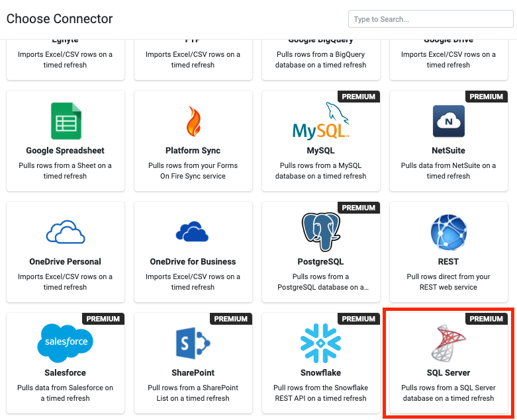Image resolution: width=517 pixels, height=420 pixels.
Task: Open the OneDrive for Business title
Action: point(193,261)
